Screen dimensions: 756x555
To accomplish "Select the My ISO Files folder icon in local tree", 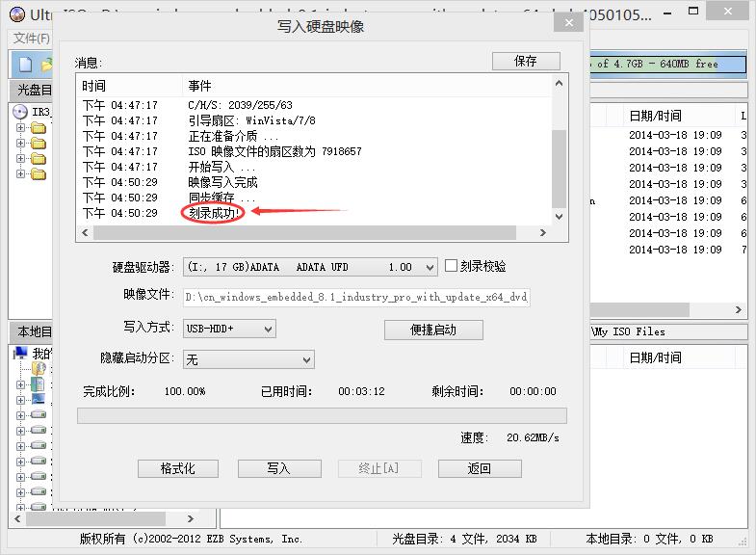I will coord(39,369).
